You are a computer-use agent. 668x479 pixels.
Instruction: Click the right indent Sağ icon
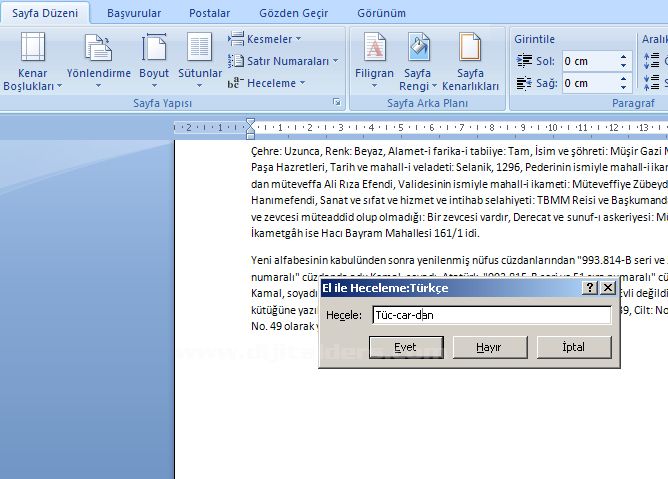click(524, 83)
